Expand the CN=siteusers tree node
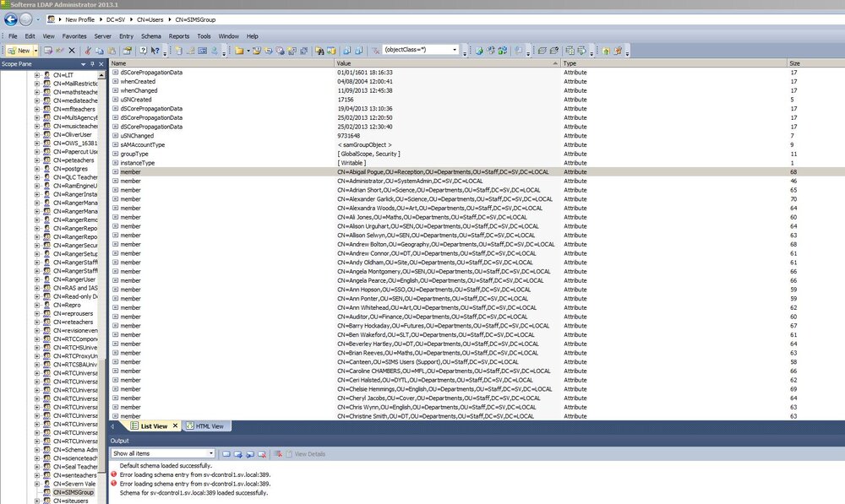 [36, 501]
